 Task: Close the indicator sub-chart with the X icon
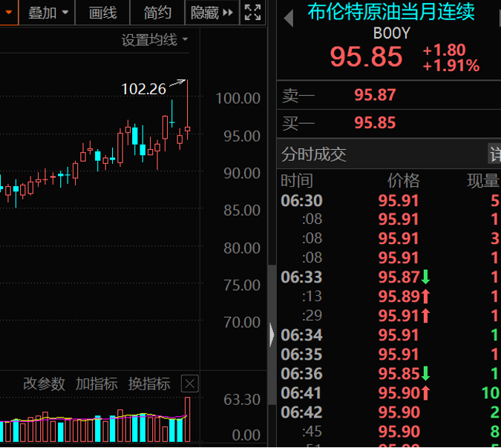click(x=190, y=383)
